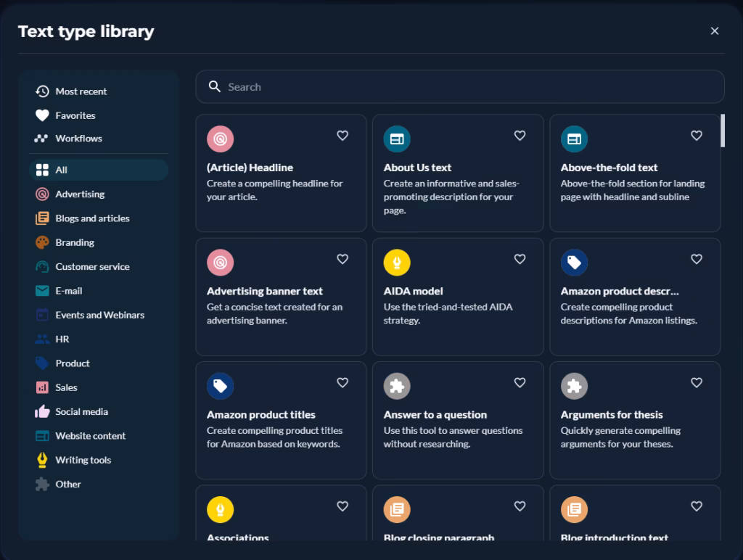Click the Favorites heart icon in sidebar
This screenshot has width=743, height=560.
click(42, 115)
